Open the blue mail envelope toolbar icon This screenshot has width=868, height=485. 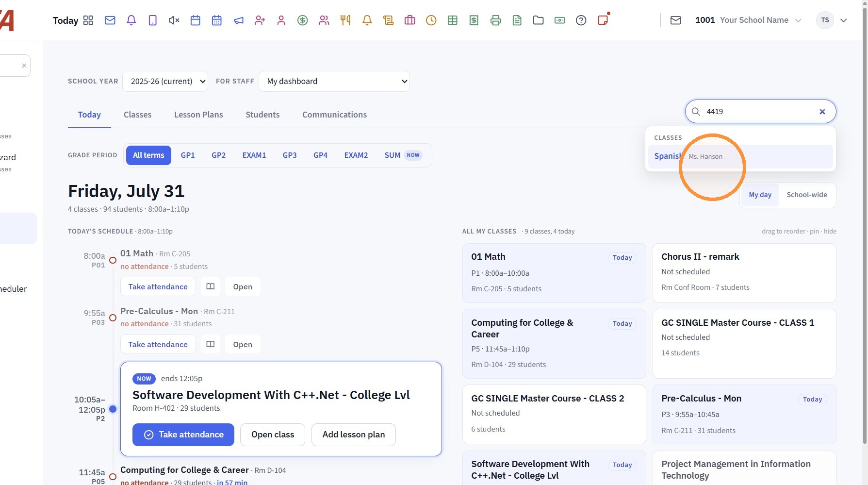pos(110,20)
